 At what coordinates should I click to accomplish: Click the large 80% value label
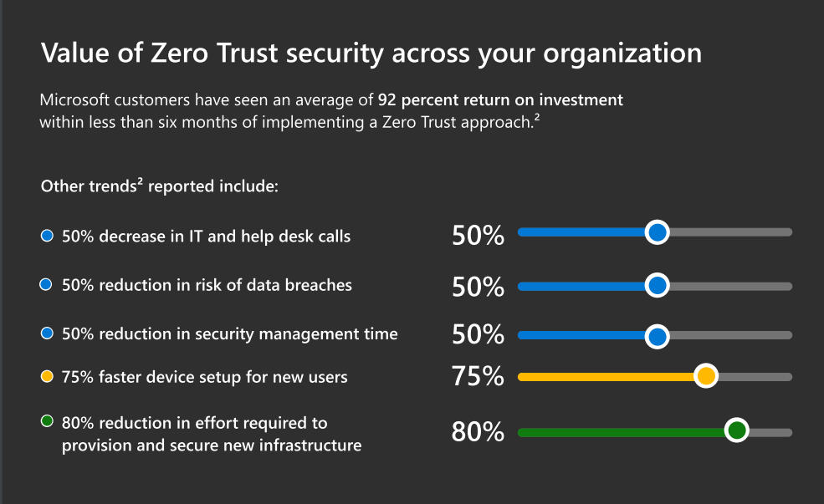478,432
